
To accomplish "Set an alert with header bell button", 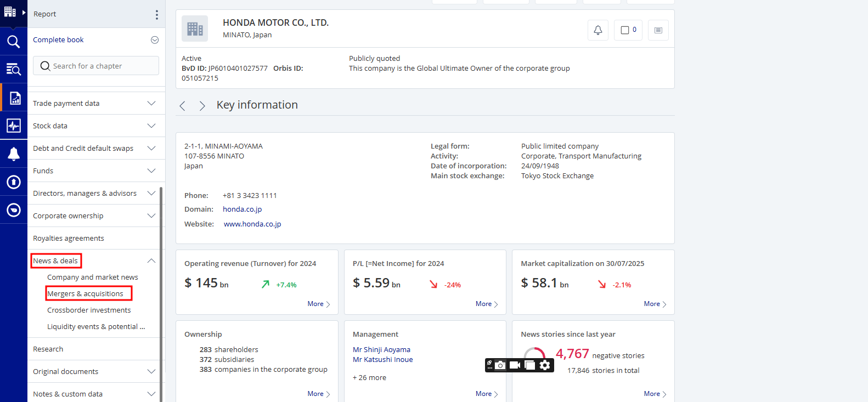I will coord(598,30).
